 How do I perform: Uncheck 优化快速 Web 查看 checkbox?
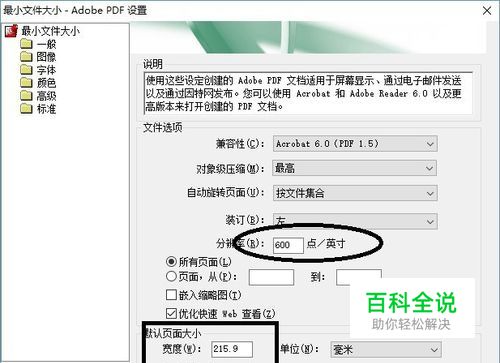click(x=171, y=313)
